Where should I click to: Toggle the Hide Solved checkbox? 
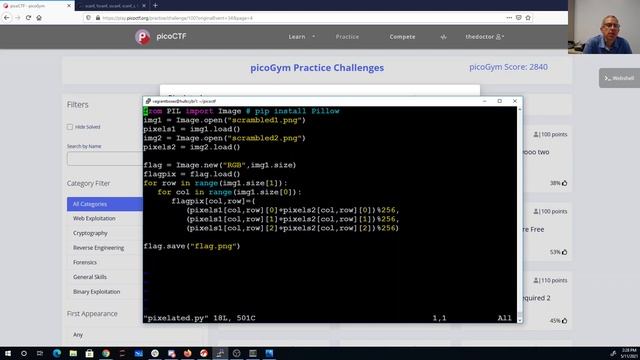tap(70, 127)
